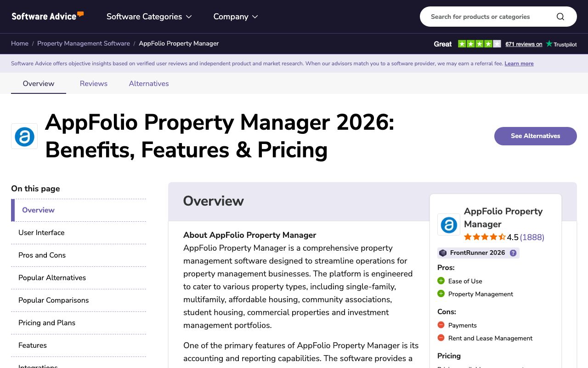Expand the Software Categories menu

(x=149, y=17)
